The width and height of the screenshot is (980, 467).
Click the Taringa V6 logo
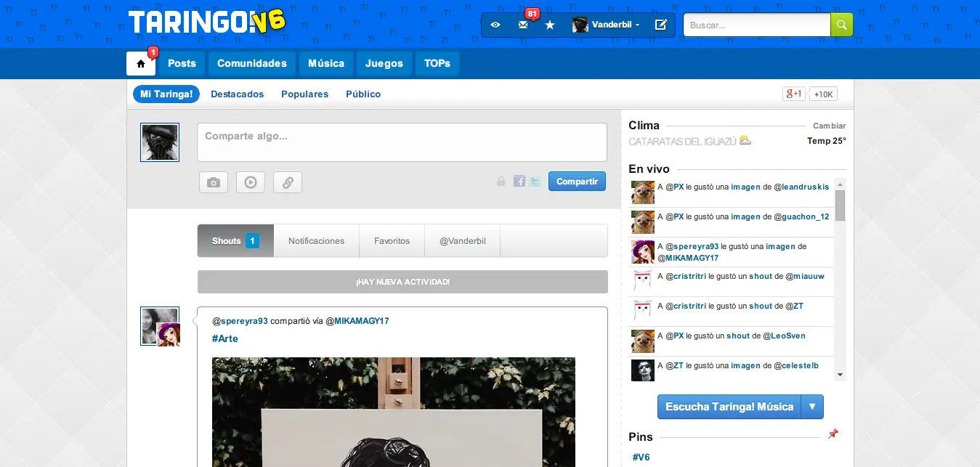click(x=206, y=22)
